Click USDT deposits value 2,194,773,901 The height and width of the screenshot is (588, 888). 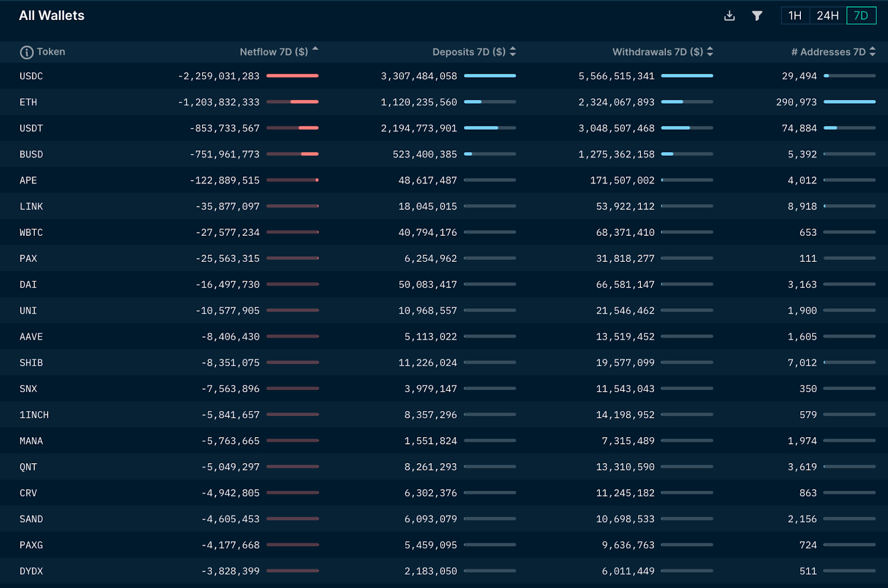point(419,128)
